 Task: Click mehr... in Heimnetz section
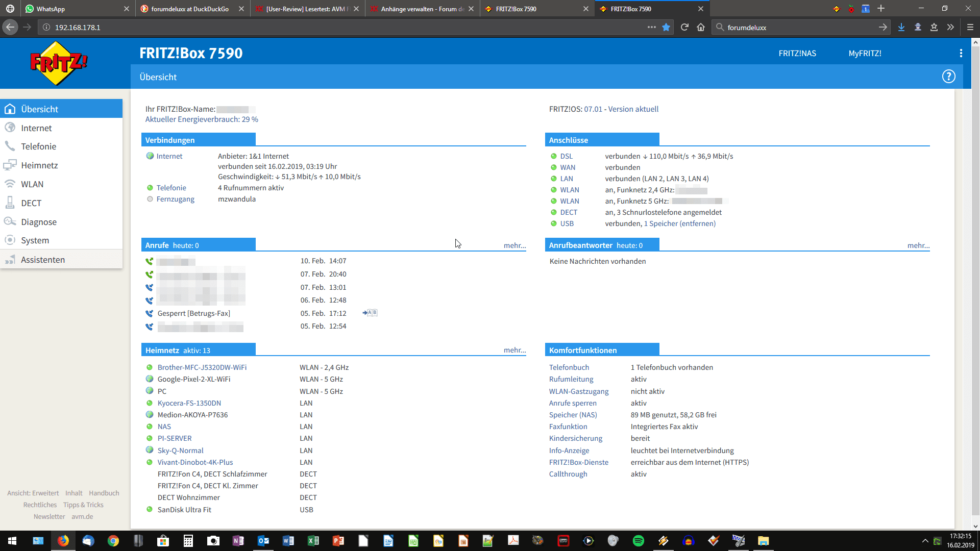tap(514, 350)
